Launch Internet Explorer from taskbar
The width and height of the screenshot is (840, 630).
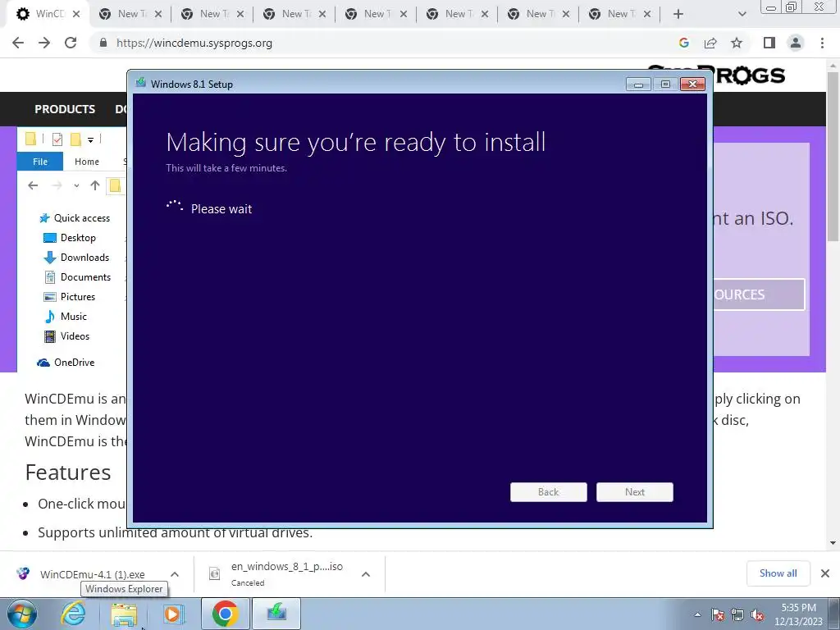73,614
